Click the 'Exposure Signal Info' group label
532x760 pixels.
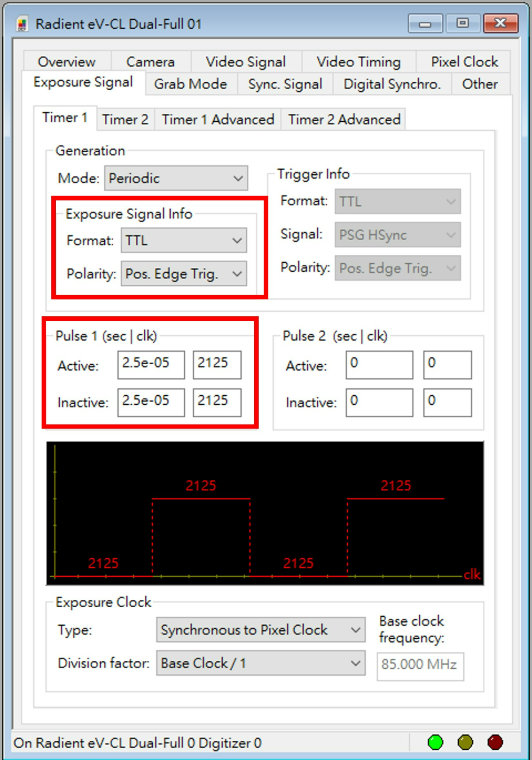[129, 214]
